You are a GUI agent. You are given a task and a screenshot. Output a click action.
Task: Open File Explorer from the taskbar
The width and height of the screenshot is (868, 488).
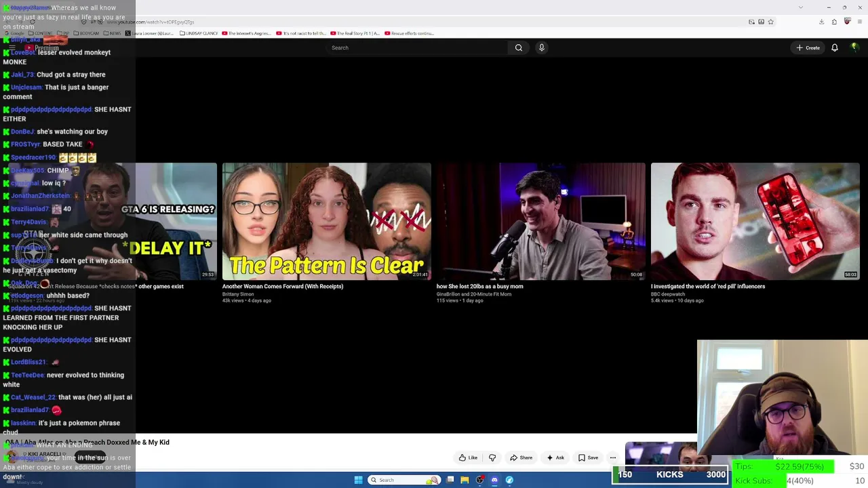coord(465,480)
